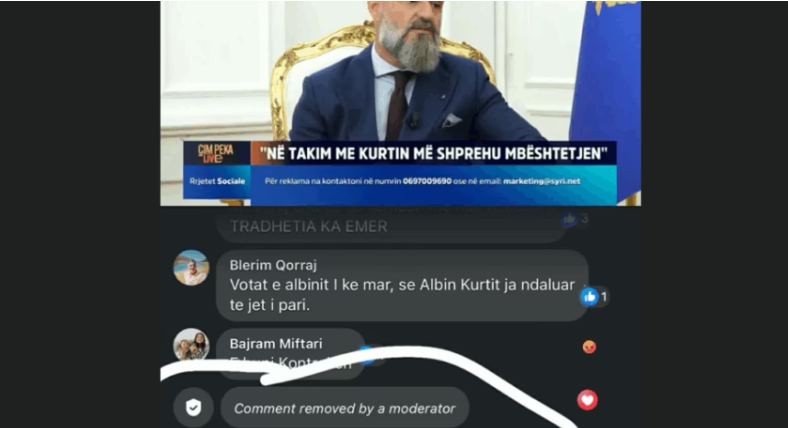Tap the blue thumbs-up reaction on Blerim's comment
The width and height of the screenshot is (788, 428).
point(589,297)
